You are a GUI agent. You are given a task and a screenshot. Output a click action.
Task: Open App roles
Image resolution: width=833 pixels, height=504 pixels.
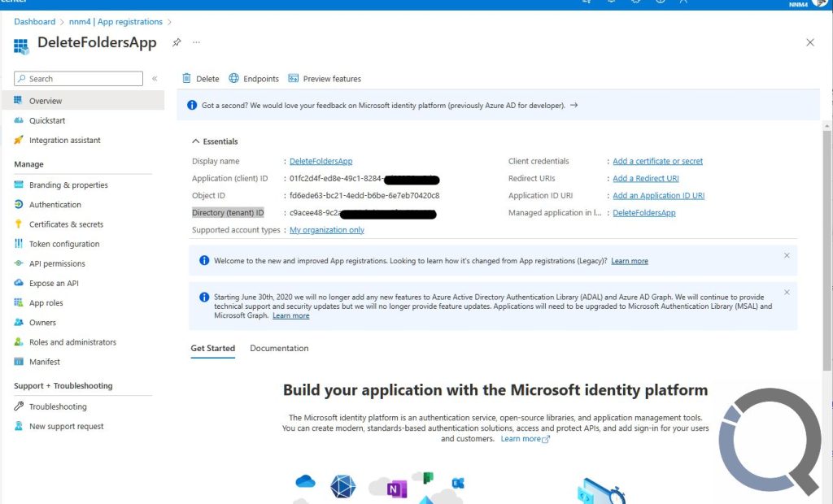click(46, 302)
